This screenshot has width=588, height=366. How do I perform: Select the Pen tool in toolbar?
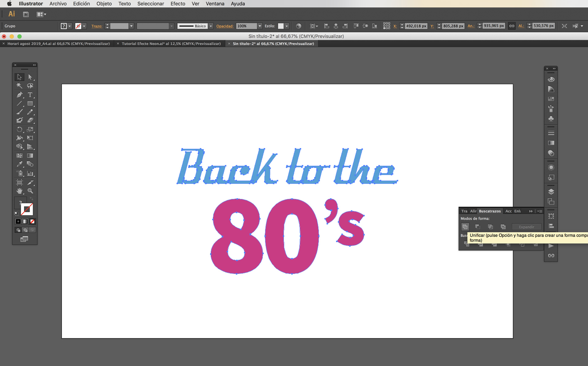click(19, 95)
